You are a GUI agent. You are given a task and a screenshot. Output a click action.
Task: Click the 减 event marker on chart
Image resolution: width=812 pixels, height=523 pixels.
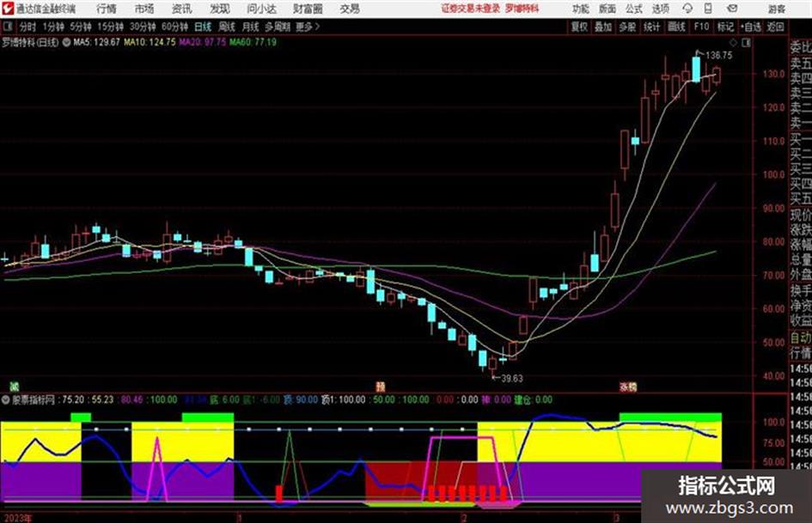15,386
